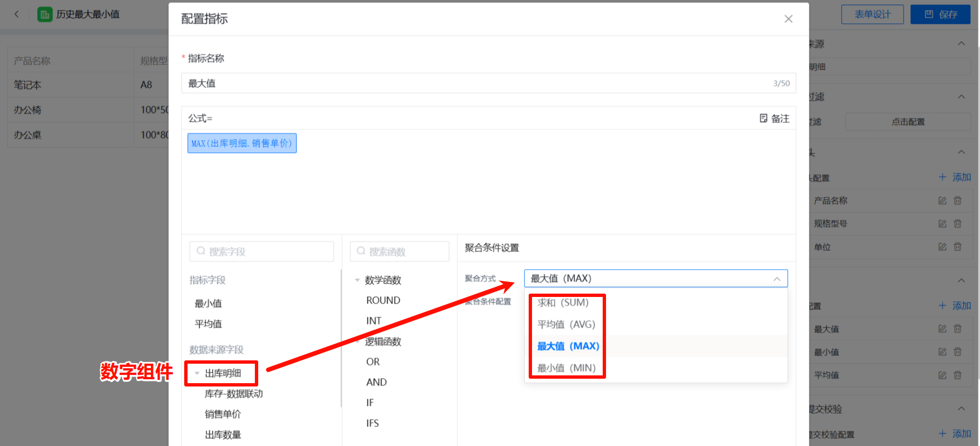Collapse the 出库明细 tree node
Image resolution: width=980 pixels, height=446 pixels.
click(x=197, y=373)
